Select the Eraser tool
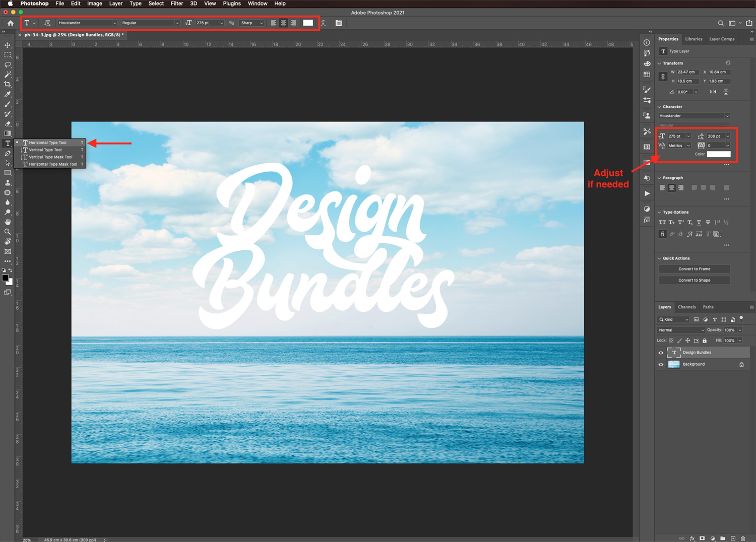 (x=8, y=124)
